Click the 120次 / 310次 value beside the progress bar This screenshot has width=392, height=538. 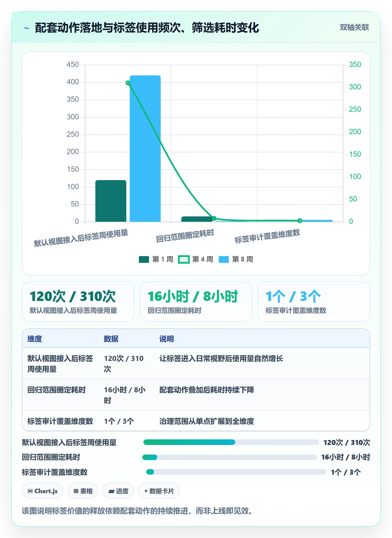pos(347,442)
